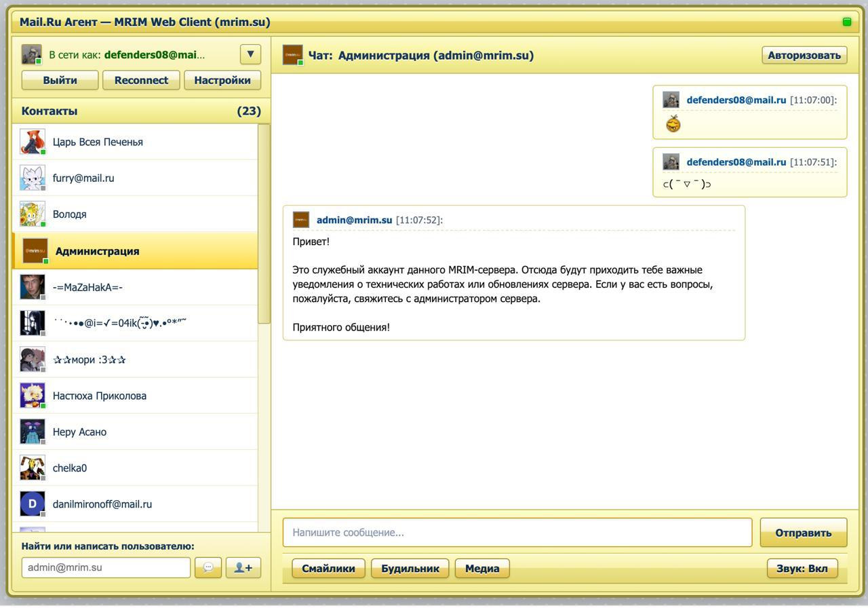Focus the Напишите сообщение message field

tap(517, 532)
